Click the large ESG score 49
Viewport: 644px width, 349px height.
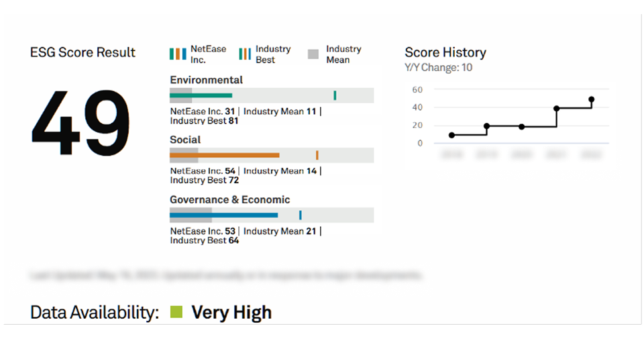coord(80,116)
